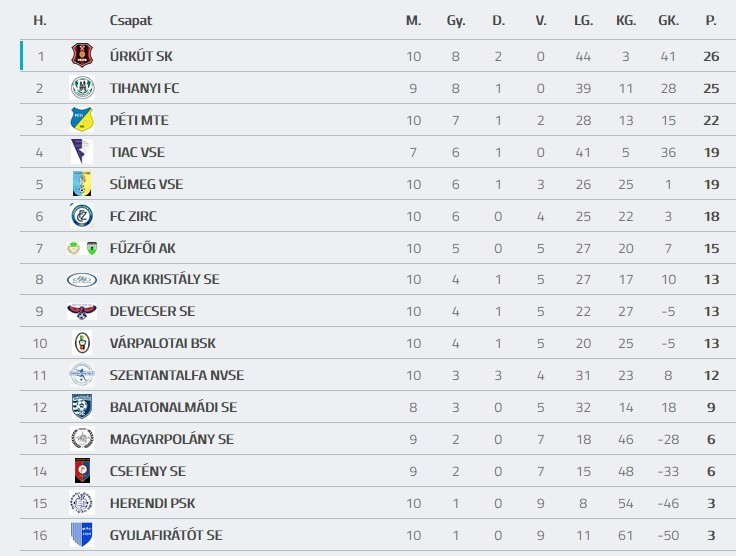The image size is (736, 556).
Task: Click the FC Zirc team badge
Action: point(81,216)
